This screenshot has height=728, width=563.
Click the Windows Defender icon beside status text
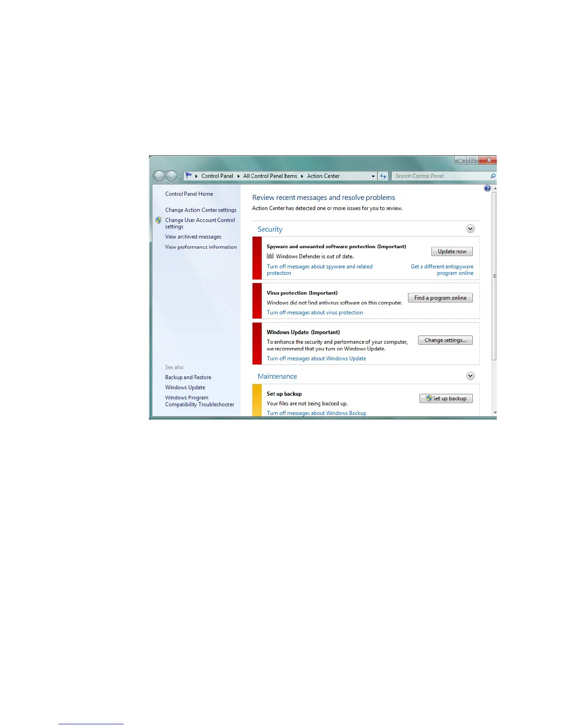pyautogui.click(x=270, y=256)
